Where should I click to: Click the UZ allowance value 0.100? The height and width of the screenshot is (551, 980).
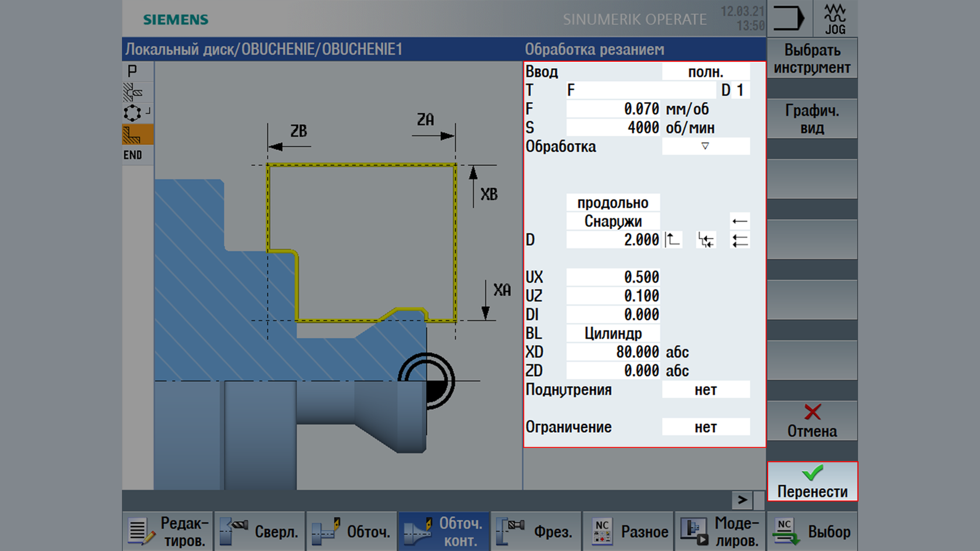point(613,296)
